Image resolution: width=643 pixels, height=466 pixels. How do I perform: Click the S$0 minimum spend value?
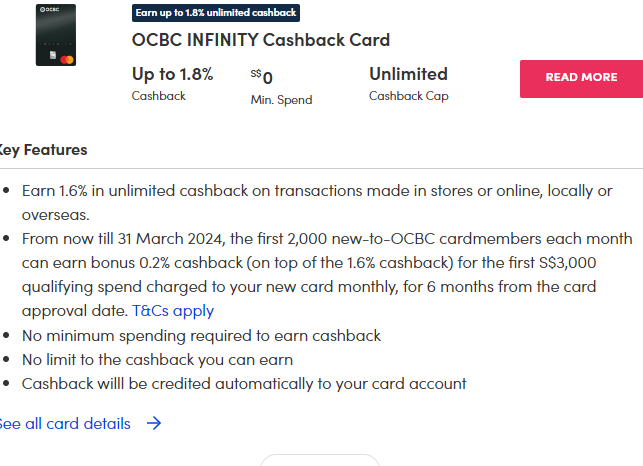click(x=262, y=77)
